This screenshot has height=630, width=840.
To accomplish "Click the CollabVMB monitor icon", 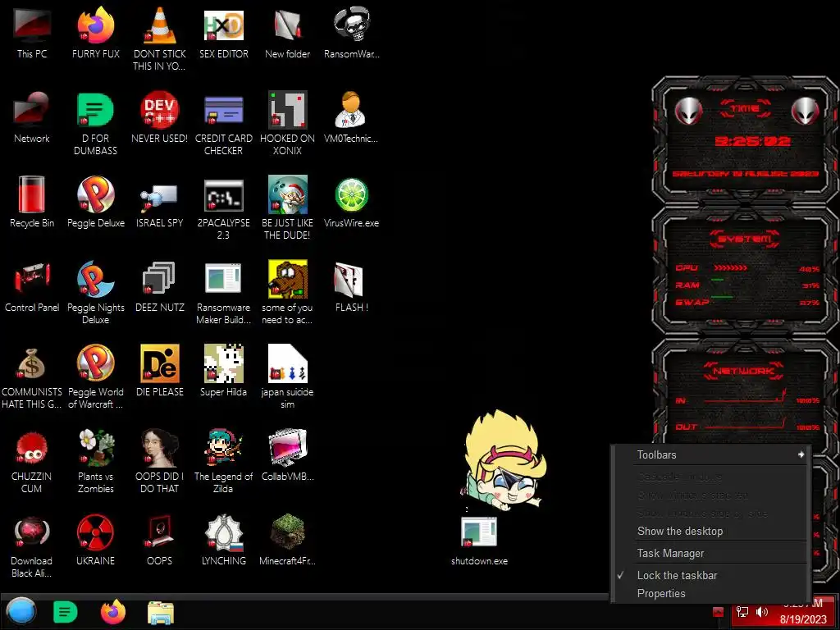I will point(287,449).
